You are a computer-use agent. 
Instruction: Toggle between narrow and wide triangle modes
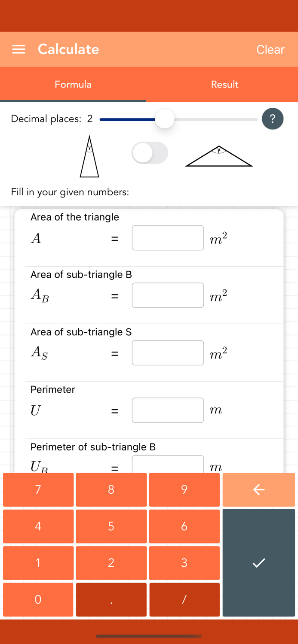[x=149, y=152]
